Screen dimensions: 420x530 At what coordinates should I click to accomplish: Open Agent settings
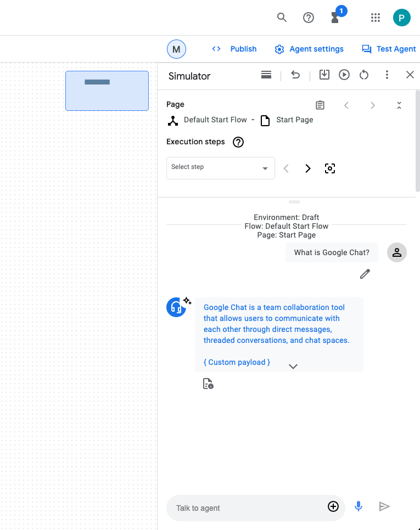(x=309, y=49)
